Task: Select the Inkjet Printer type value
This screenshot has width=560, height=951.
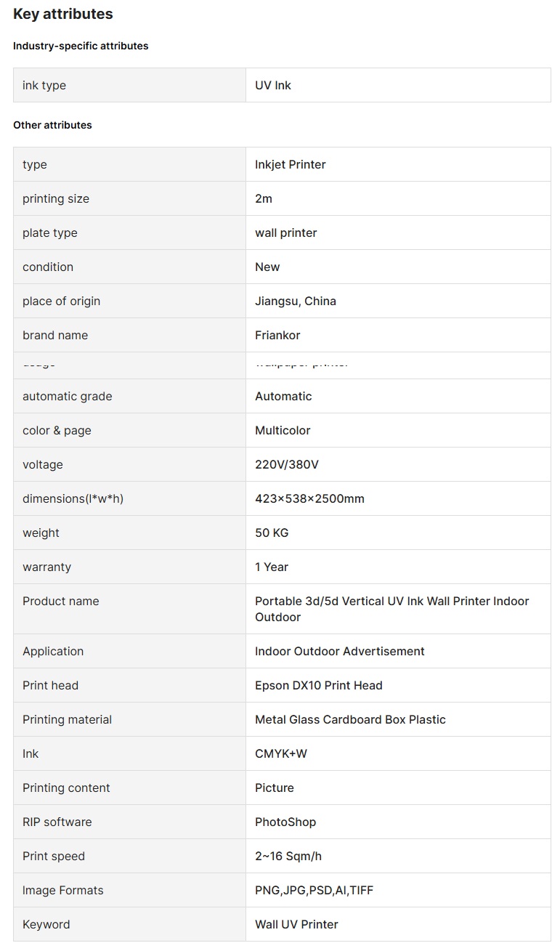Action: [290, 164]
